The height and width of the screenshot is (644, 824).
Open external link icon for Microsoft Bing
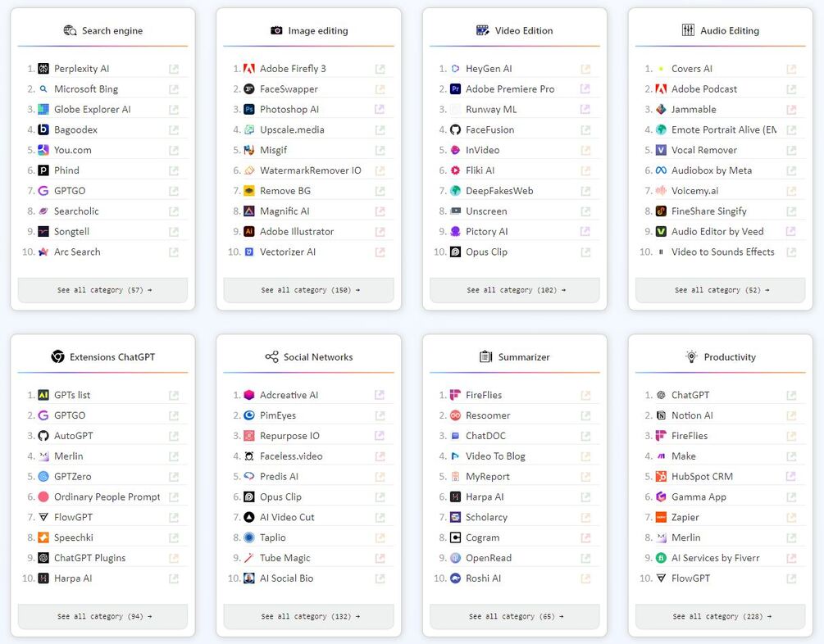(x=174, y=89)
